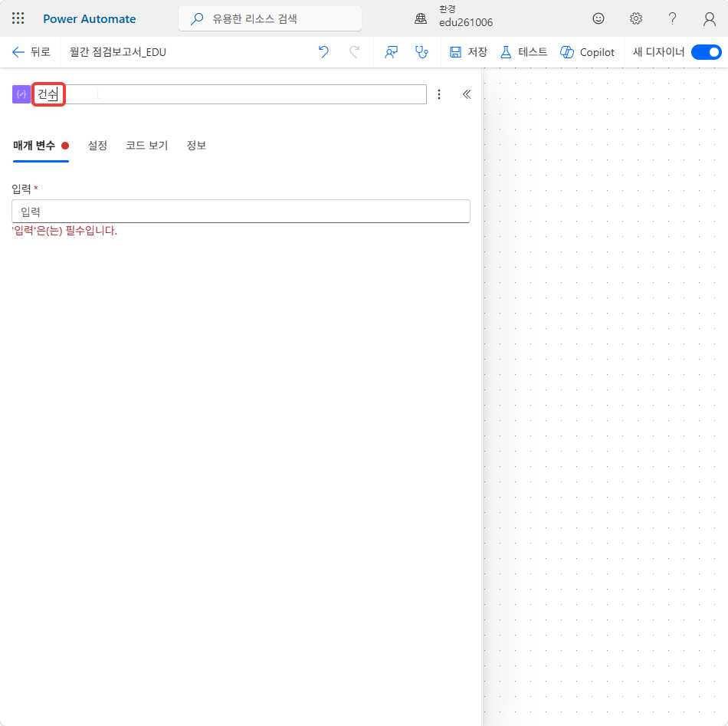Go to Power Automate home link
728x726 pixels.
(x=89, y=18)
